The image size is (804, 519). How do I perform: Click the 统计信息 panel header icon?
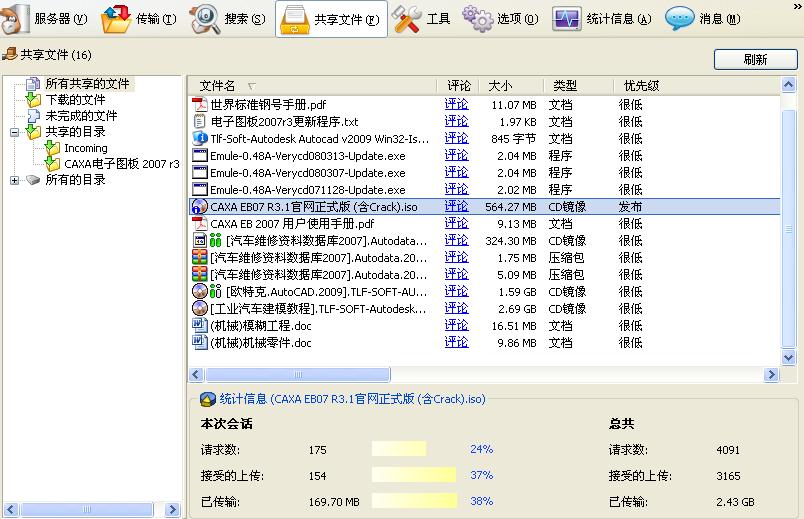tap(208, 399)
